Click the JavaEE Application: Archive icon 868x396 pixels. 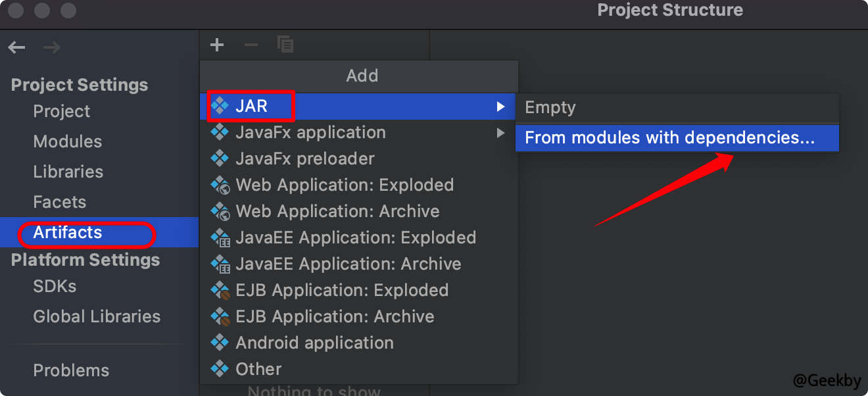(220, 264)
